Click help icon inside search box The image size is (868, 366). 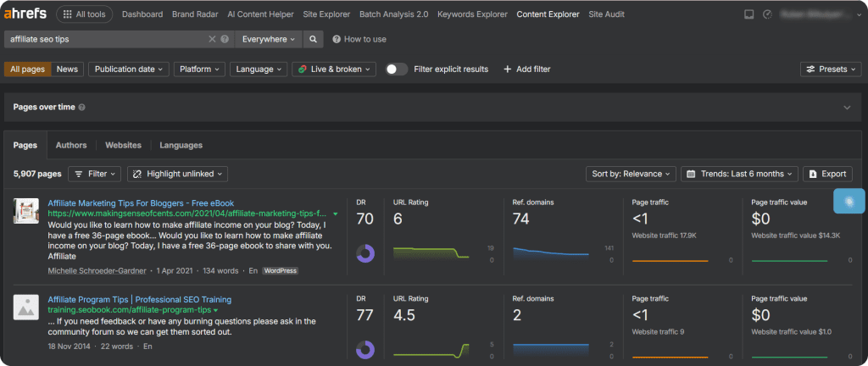[x=225, y=39]
